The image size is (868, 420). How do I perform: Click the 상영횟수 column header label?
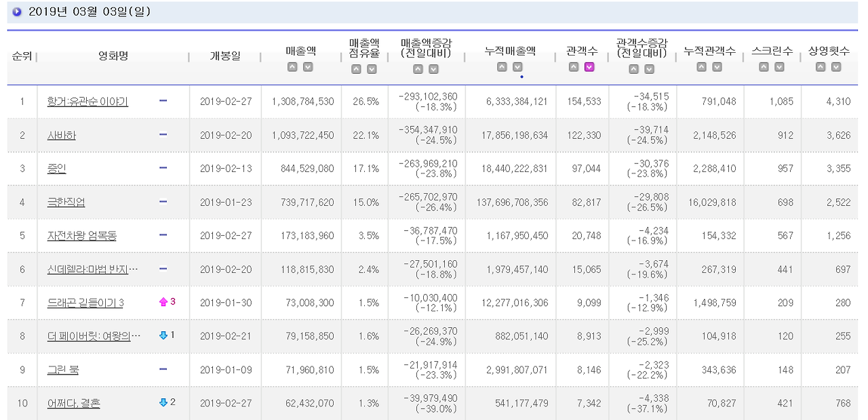[829, 51]
